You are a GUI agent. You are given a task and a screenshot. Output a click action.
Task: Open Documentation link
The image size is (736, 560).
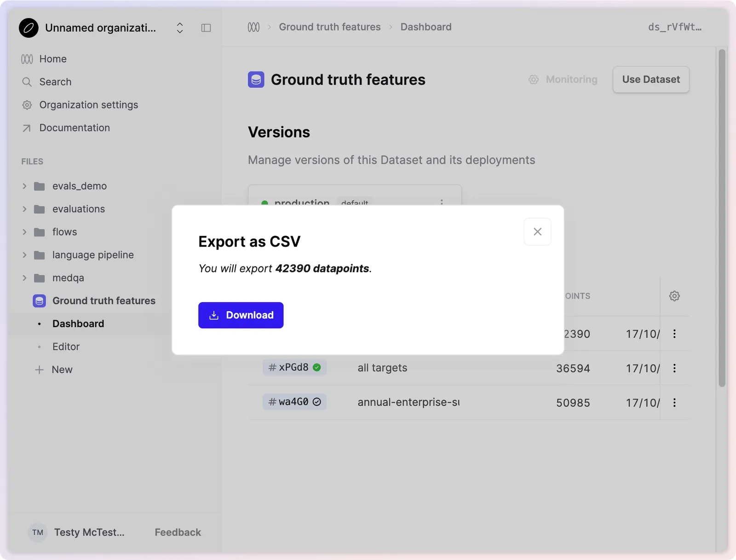[75, 128]
